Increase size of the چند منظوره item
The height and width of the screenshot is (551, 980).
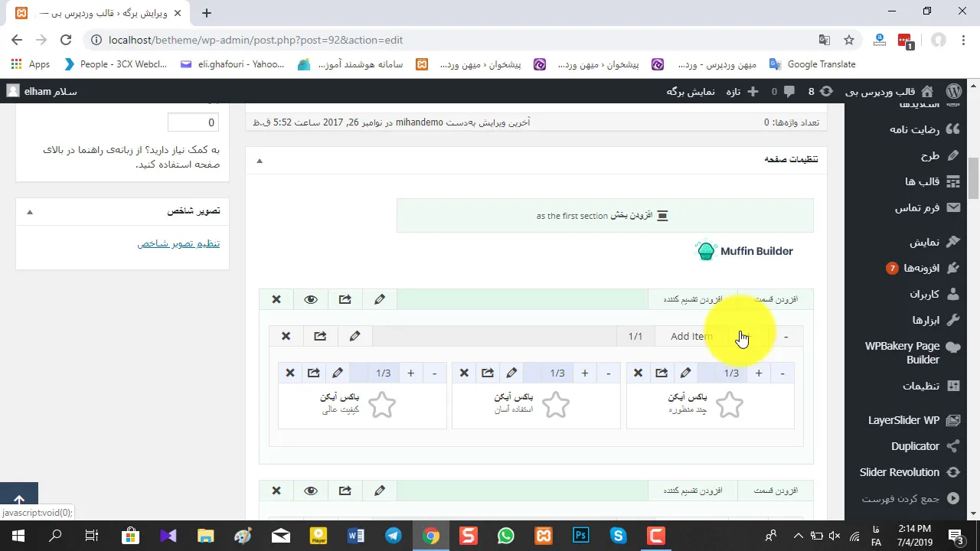point(759,373)
